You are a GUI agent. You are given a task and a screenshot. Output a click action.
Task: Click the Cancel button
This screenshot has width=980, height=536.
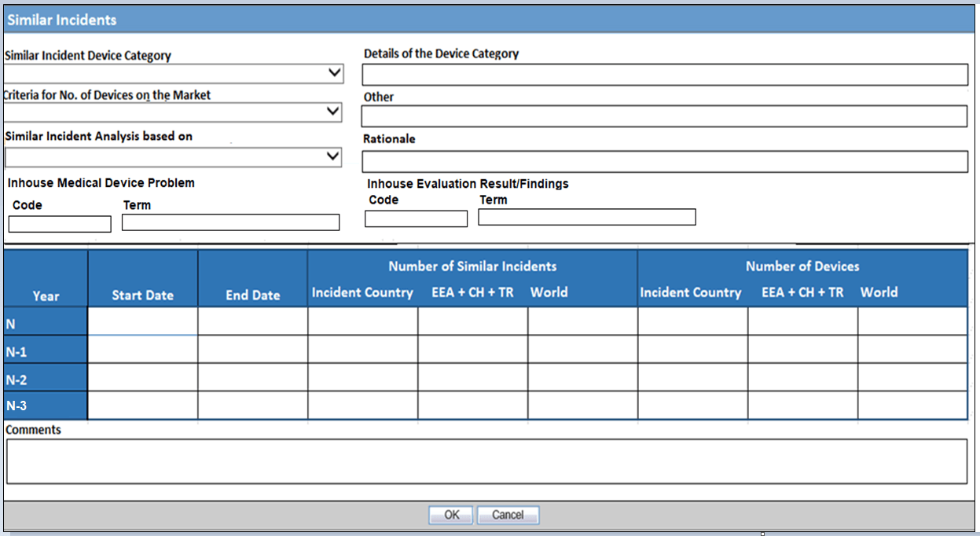coord(508,515)
